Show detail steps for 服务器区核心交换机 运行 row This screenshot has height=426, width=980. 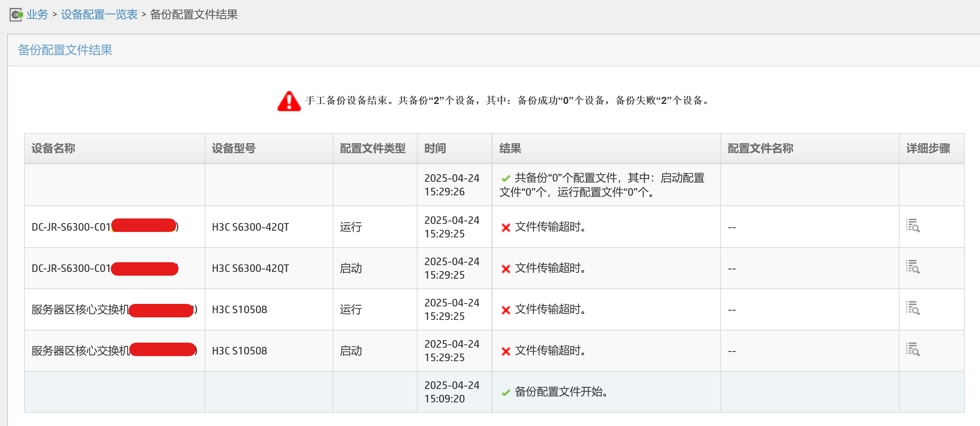coord(913,309)
